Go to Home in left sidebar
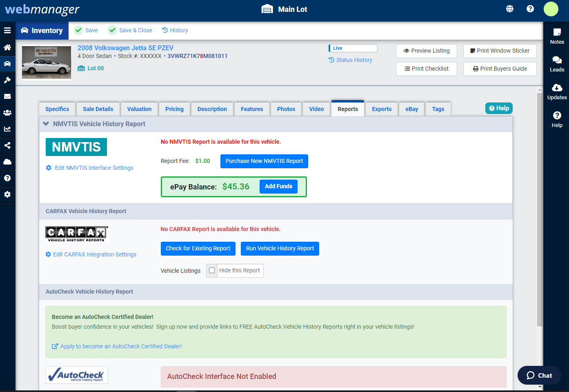The width and height of the screenshot is (569, 392). coord(7,47)
